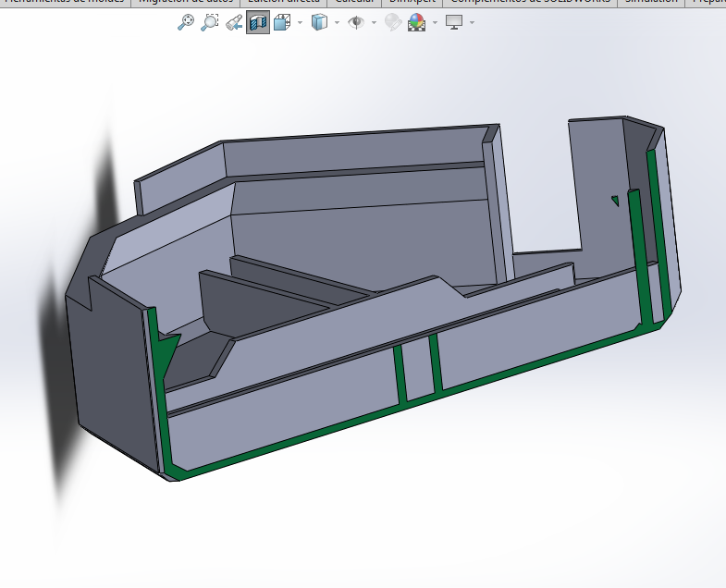Switch to the Herramientas de moldes tab
Screen dimensions: 726x588
[65, 3]
